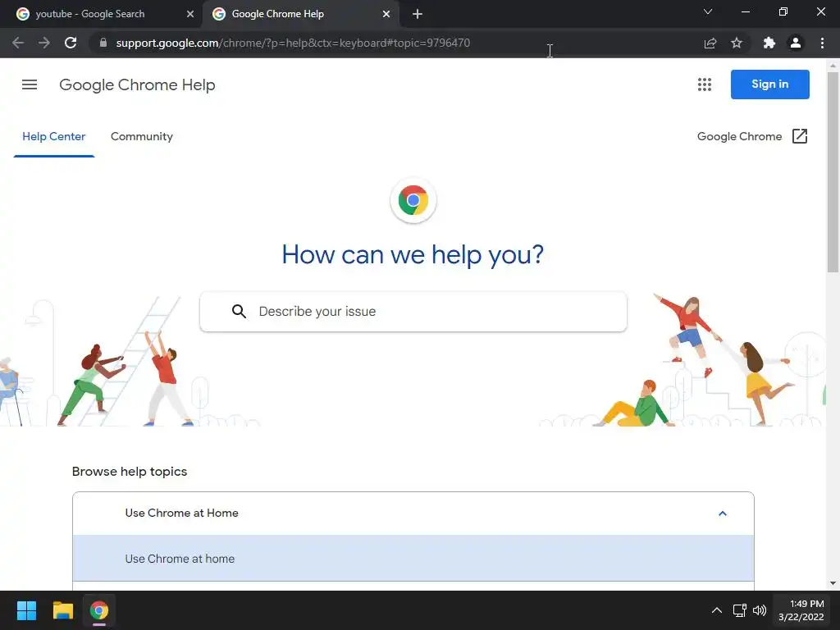Bookmark this page with star icon

point(737,43)
